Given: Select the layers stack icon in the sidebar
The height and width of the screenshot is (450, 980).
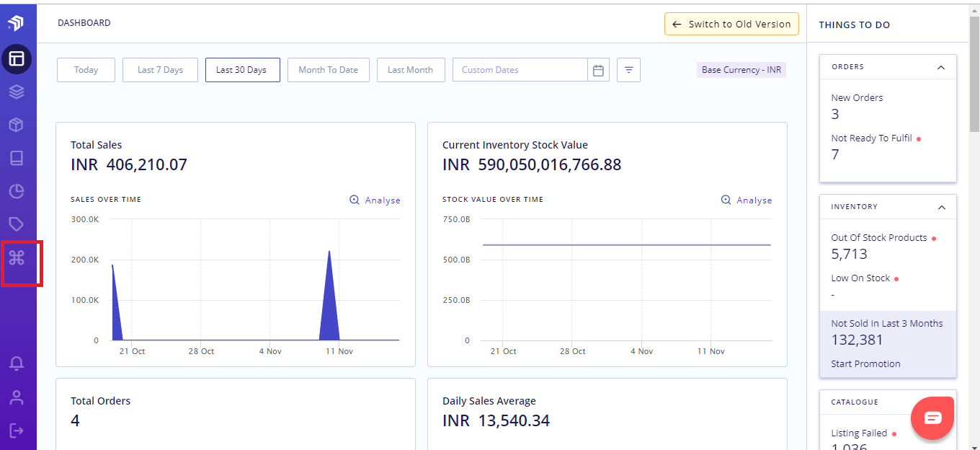Looking at the screenshot, I should pyautogui.click(x=17, y=92).
